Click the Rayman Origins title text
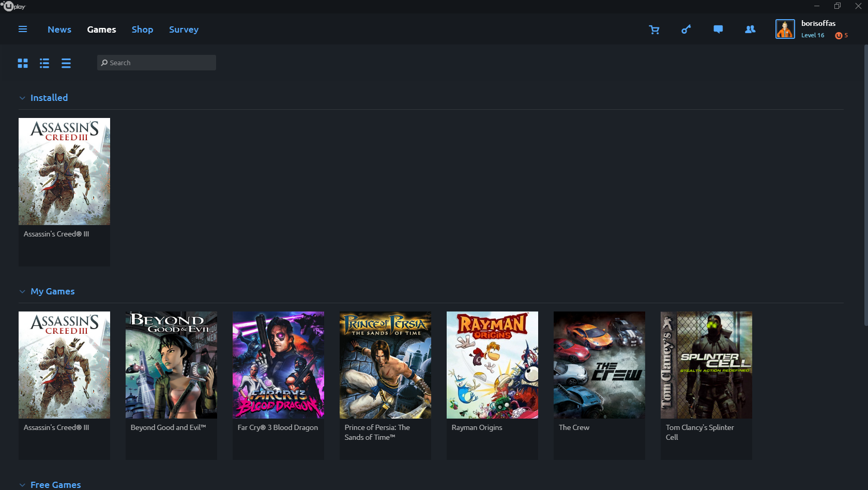 pyautogui.click(x=477, y=427)
